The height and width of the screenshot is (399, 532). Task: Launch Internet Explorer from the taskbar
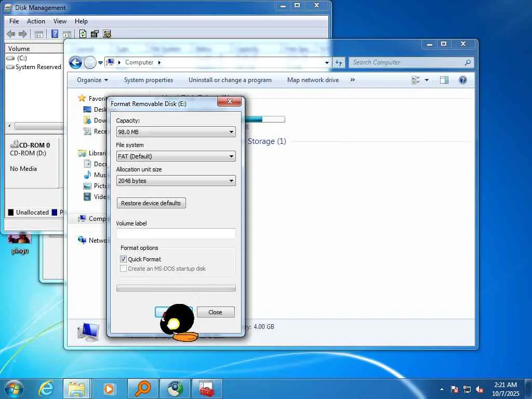tap(46, 389)
